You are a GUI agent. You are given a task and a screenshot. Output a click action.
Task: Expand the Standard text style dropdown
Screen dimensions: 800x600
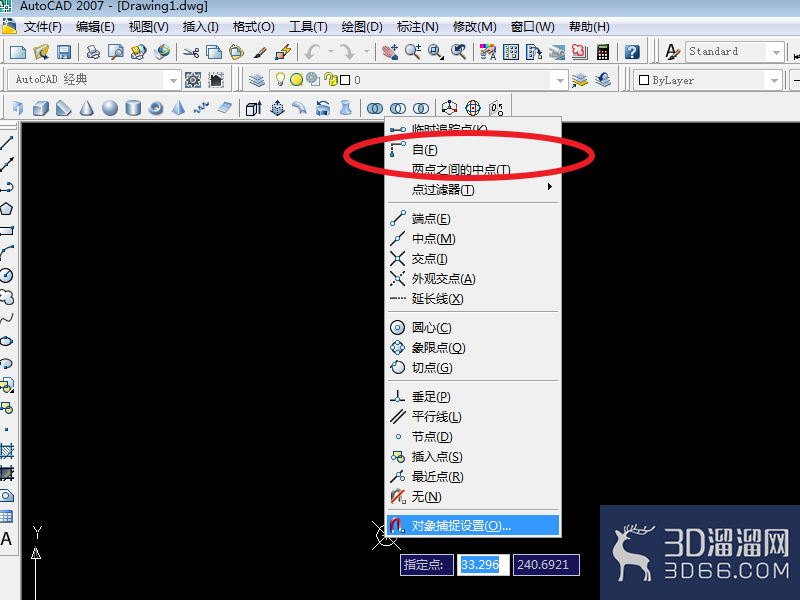coord(776,52)
